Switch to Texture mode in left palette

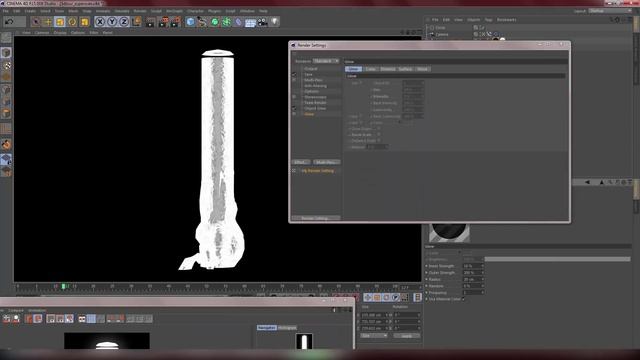(x=6, y=65)
